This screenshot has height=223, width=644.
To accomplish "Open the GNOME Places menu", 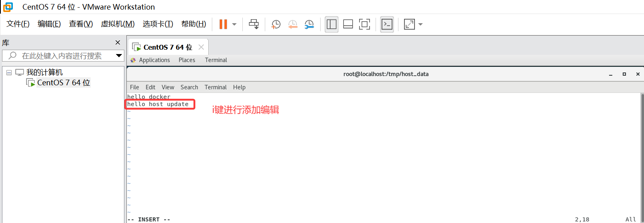I will click(x=187, y=60).
